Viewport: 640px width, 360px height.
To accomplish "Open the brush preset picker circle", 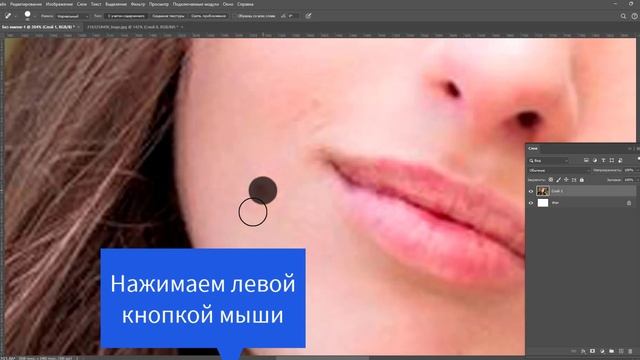I will click(x=27, y=15).
